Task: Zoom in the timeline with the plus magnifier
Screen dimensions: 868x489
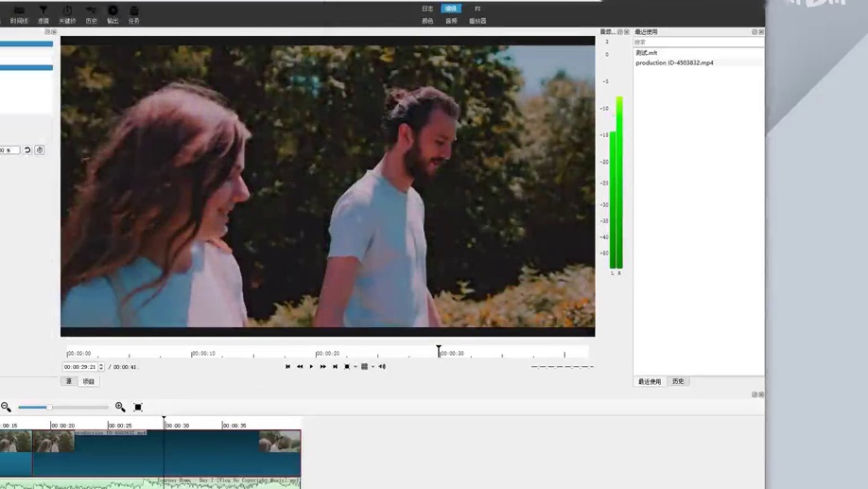Action: click(120, 407)
